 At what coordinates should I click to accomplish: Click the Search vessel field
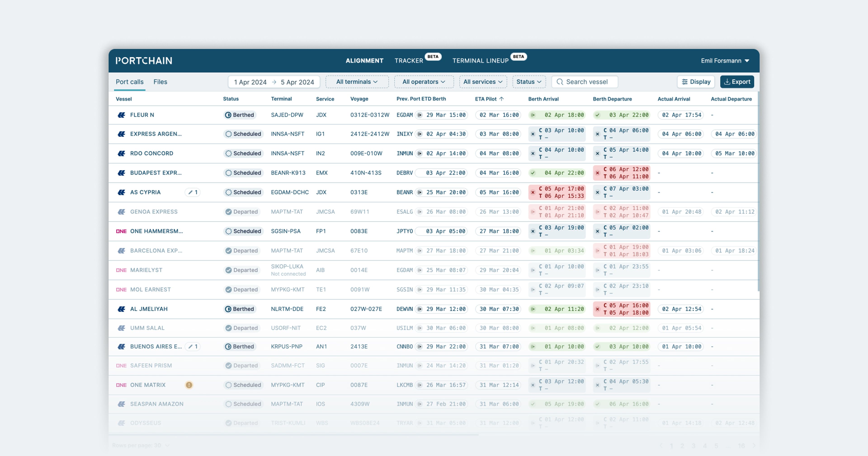[x=587, y=82]
